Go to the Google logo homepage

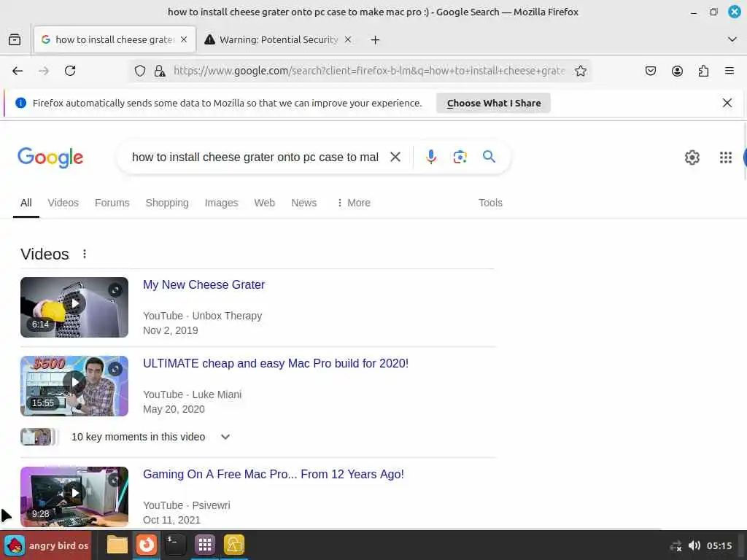point(50,157)
